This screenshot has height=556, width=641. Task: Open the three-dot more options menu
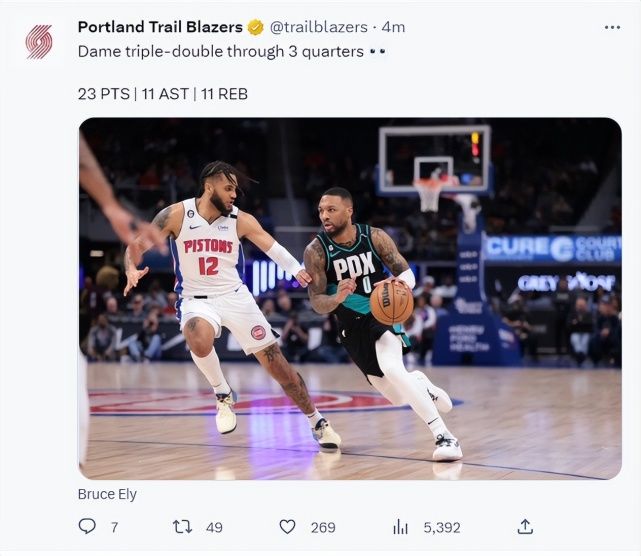tap(612, 27)
